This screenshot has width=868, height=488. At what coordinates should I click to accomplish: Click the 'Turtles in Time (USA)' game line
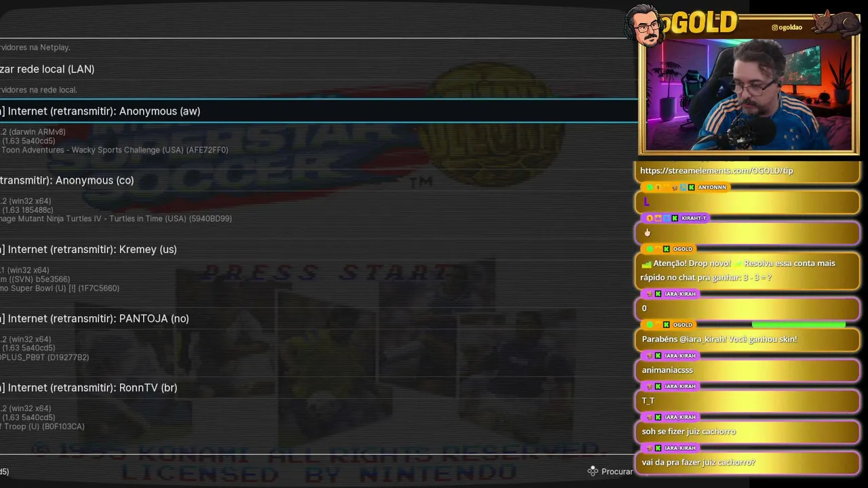(116, 219)
